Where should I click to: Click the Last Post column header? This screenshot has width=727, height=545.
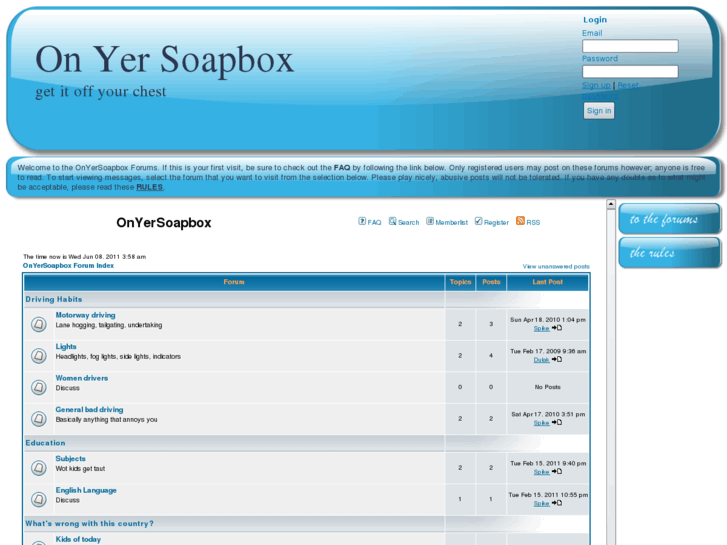coord(548,282)
